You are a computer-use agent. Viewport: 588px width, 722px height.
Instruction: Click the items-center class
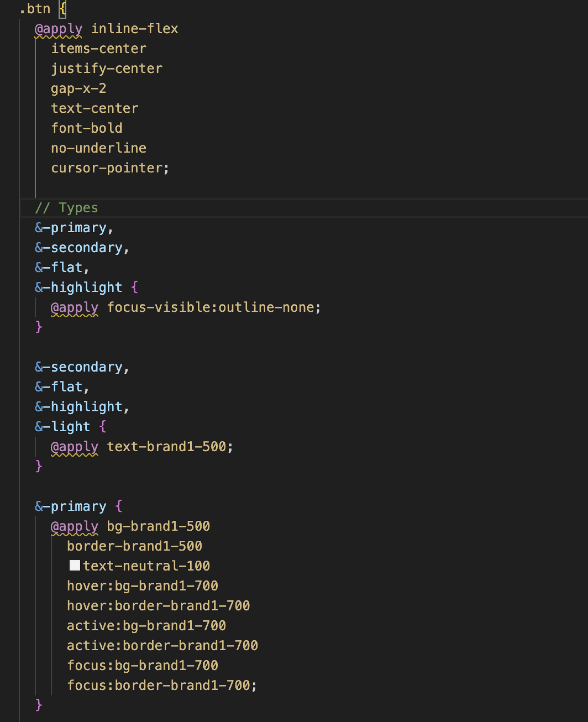point(99,49)
